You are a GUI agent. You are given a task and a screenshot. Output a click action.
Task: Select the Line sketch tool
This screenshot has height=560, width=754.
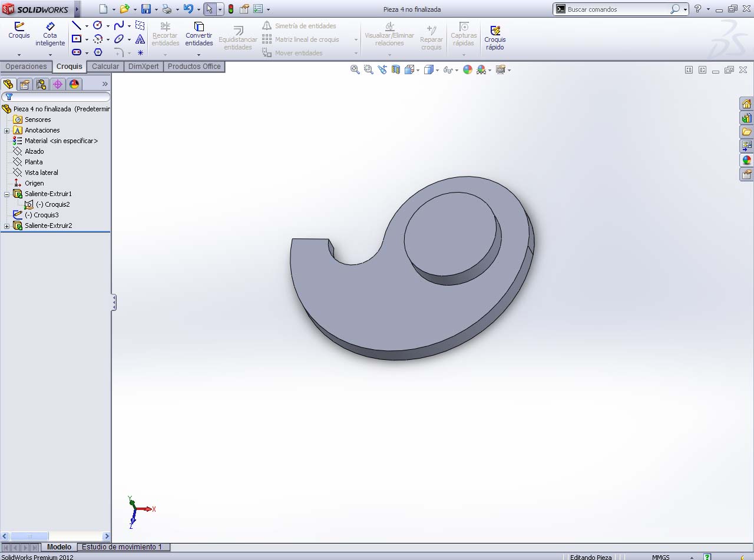(76, 25)
